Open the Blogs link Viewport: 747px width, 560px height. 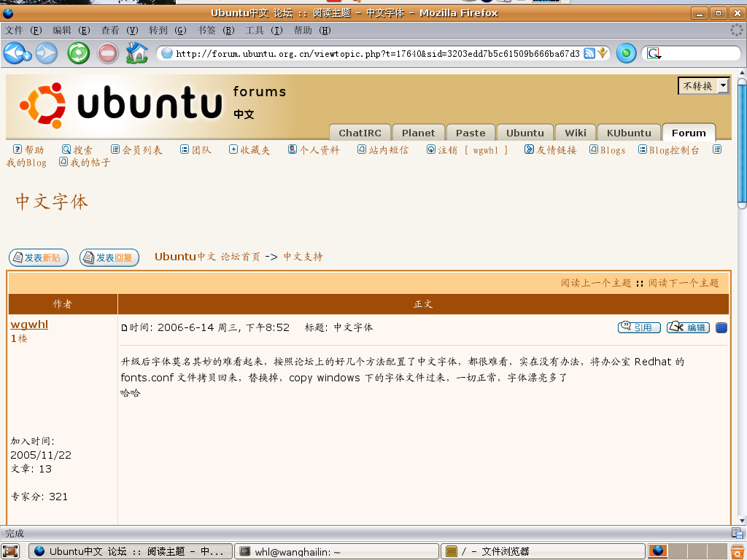[x=608, y=150]
